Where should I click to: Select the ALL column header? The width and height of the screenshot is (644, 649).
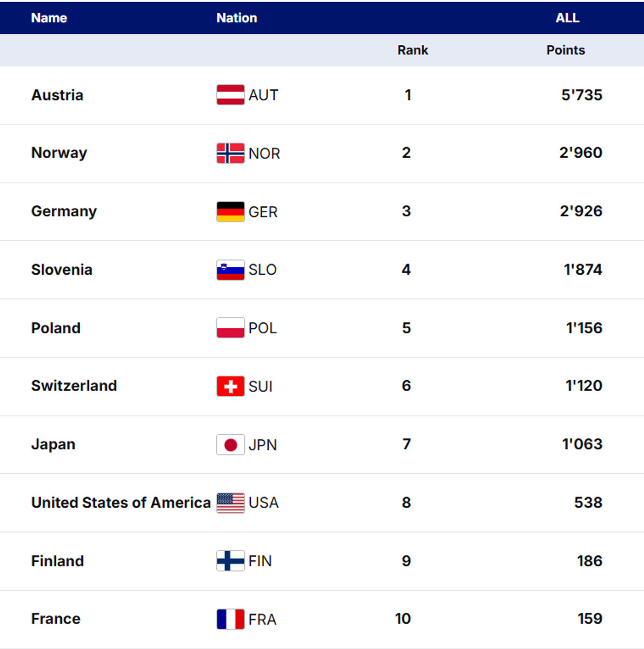pyautogui.click(x=567, y=18)
